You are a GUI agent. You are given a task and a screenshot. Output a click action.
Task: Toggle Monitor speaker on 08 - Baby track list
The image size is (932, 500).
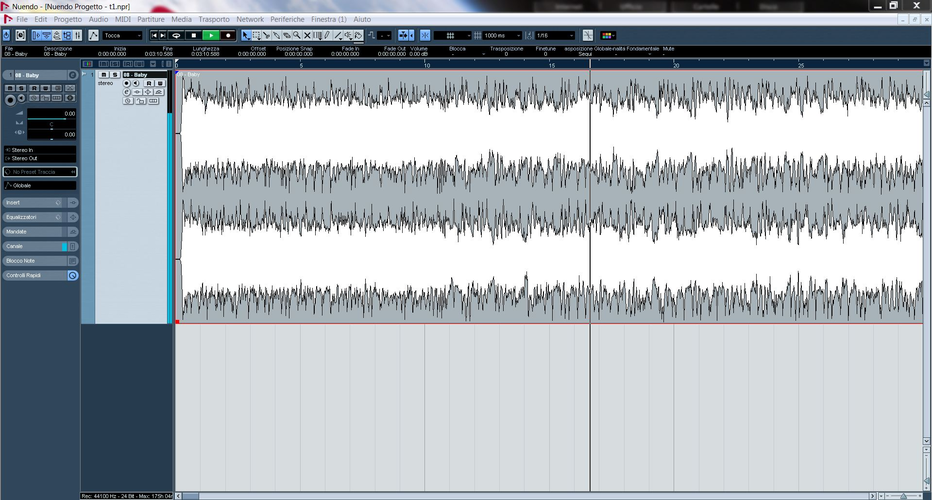point(136,83)
